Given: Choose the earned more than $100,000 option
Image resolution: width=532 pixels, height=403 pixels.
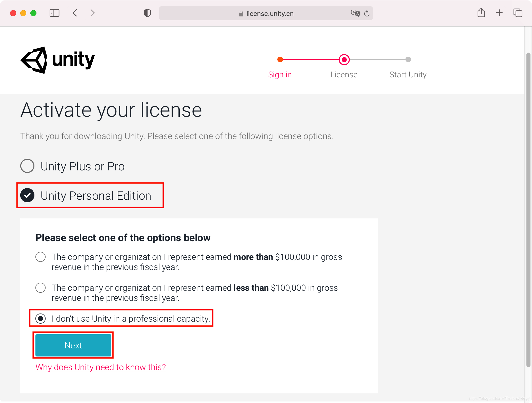Looking at the screenshot, I should pyautogui.click(x=40, y=257).
